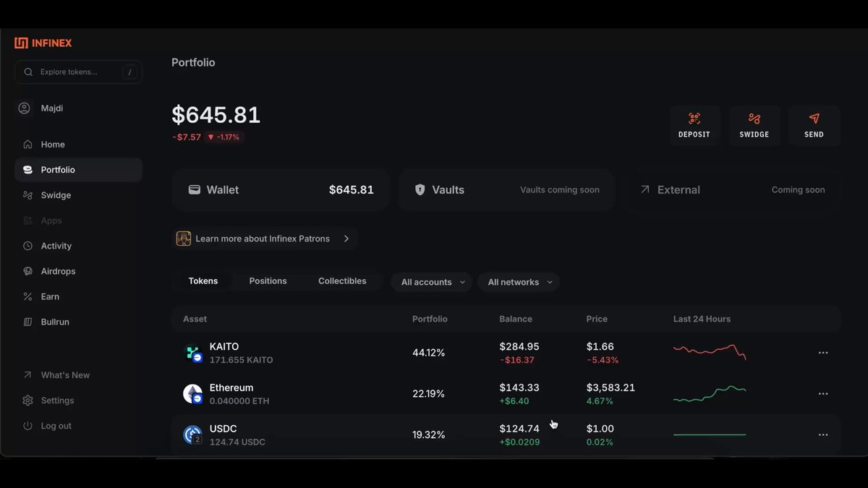
Task: Click the Bullrun icon
Action: 27,322
